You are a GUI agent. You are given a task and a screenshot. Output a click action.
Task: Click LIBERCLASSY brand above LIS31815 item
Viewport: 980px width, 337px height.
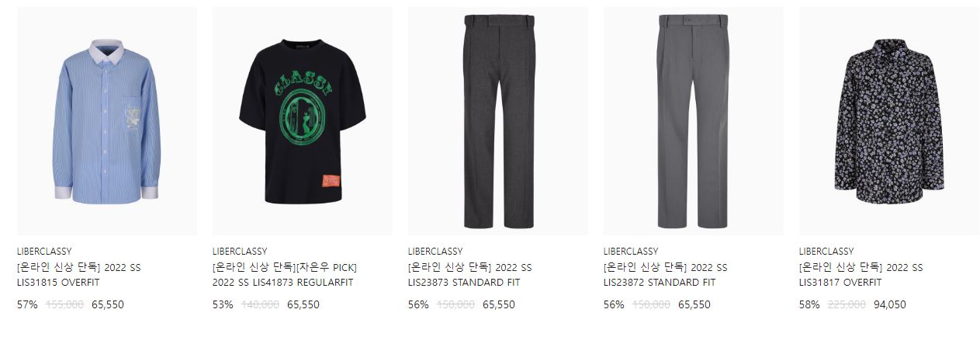[44, 252]
